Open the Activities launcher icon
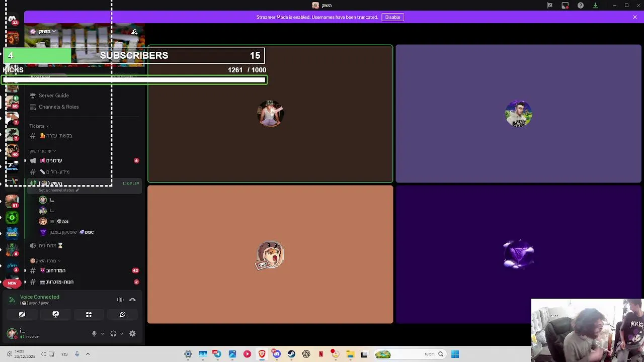Viewport: 644px width, 362px height. (x=89, y=314)
